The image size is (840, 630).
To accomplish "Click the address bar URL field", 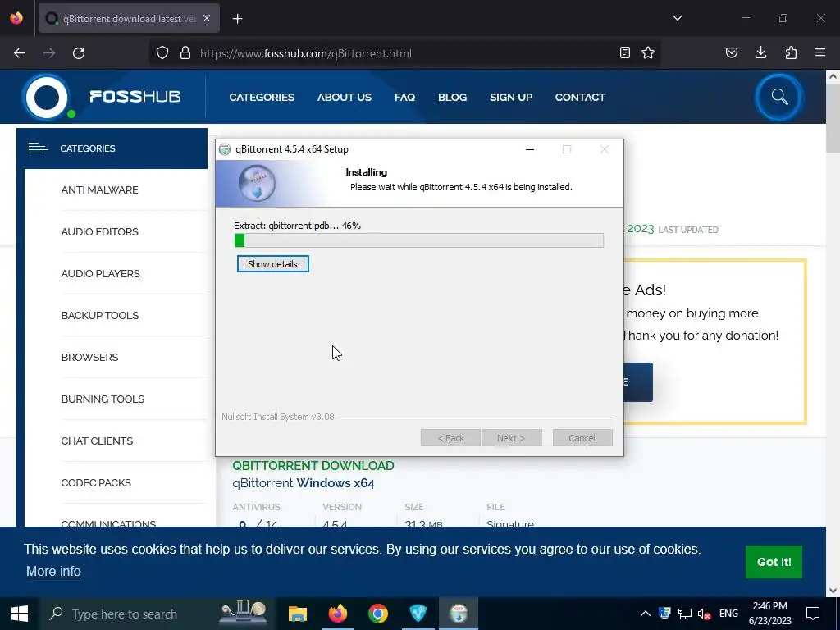I will pos(407,53).
